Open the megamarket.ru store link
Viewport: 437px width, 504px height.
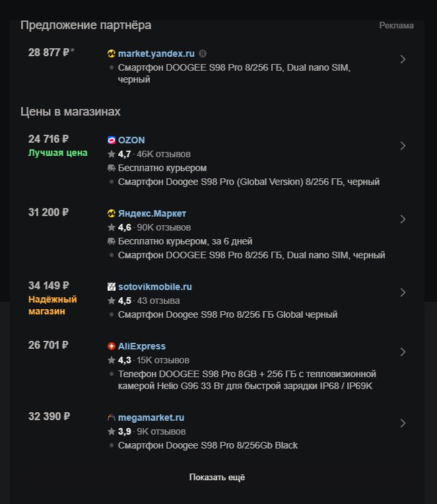151,417
